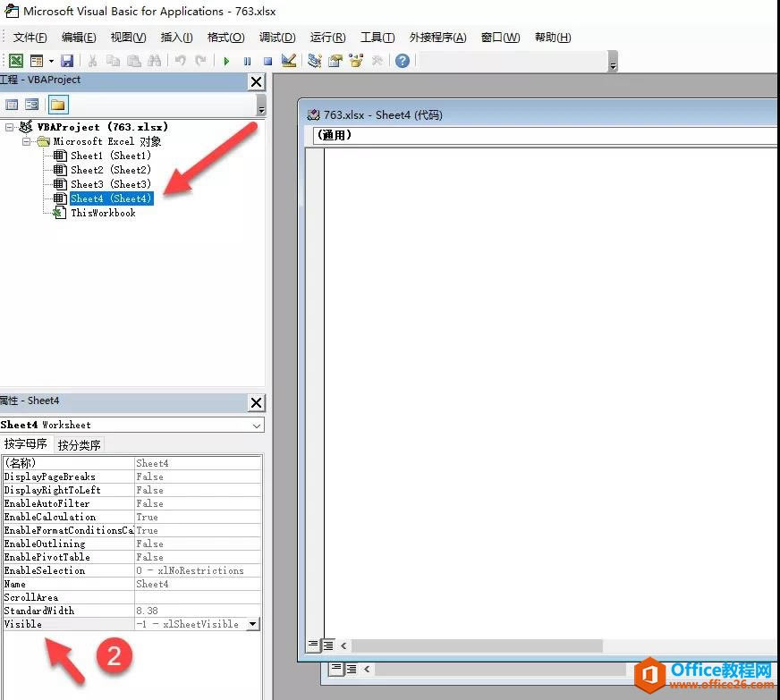The width and height of the screenshot is (780, 700).
Task: Click the View Object icon in project panel
Action: pyautogui.click(x=32, y=105)
